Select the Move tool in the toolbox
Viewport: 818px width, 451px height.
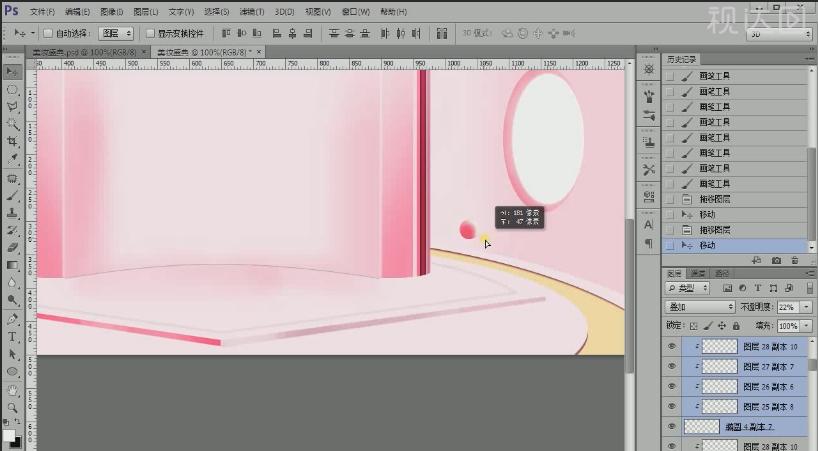12,72
